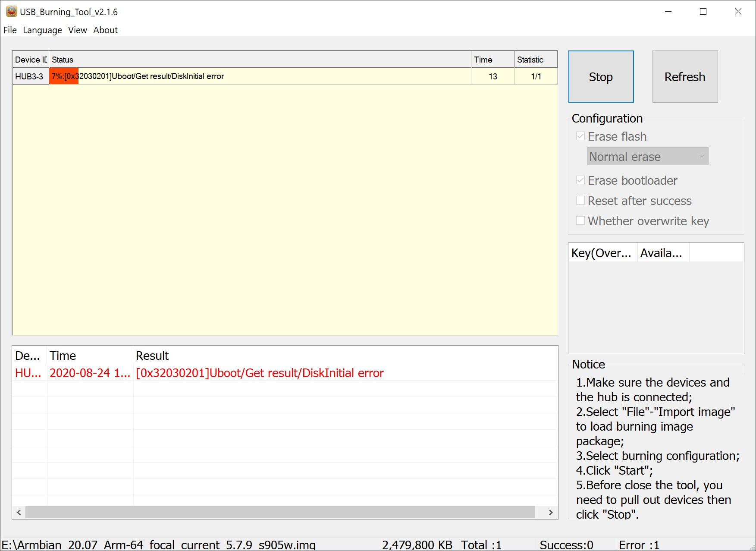Open the Normal erase dropdown

(701, 156)
